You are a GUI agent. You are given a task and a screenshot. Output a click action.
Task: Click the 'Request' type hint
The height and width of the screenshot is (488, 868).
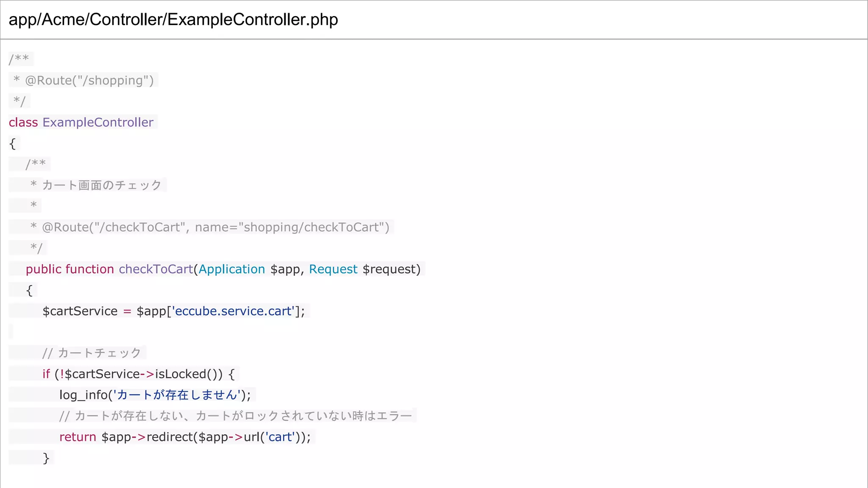333,269
